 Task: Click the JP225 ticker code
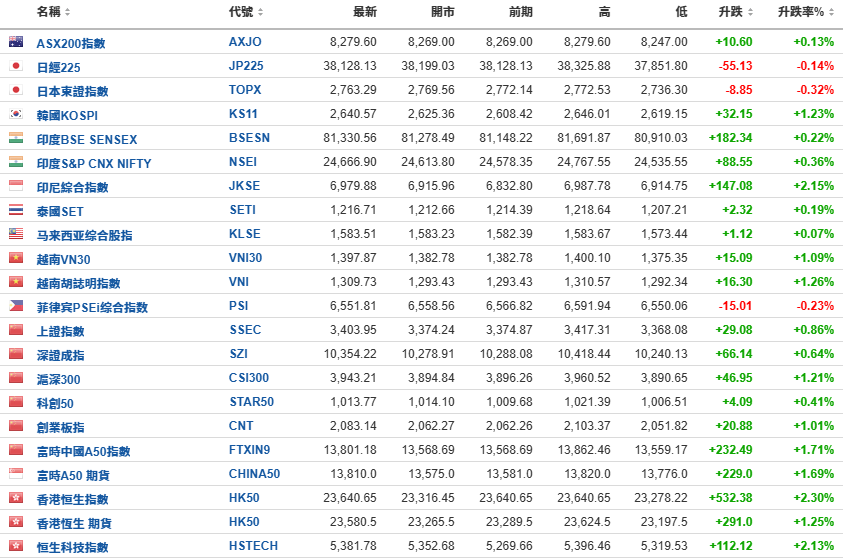point(246,66)
